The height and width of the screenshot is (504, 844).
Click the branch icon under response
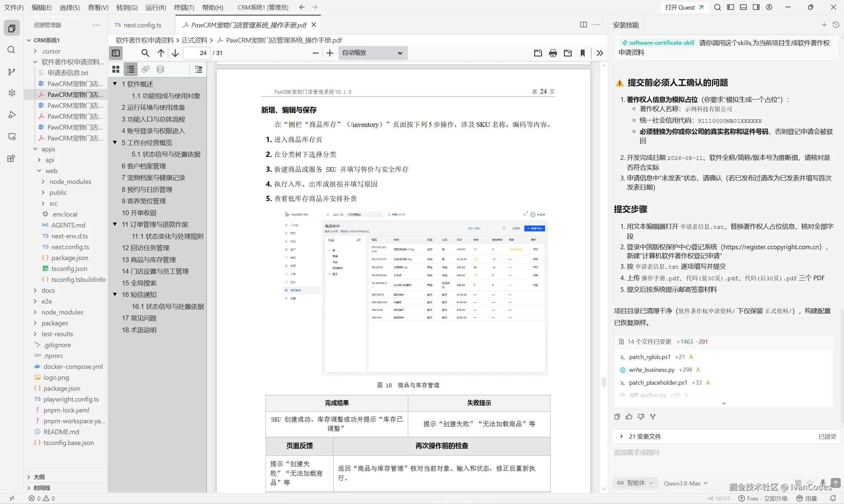(653, 417)
